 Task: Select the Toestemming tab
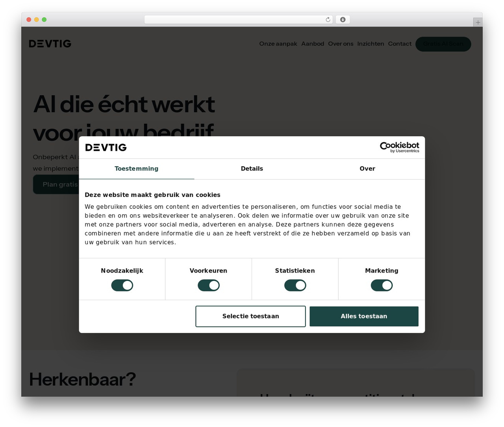(137, 169)
